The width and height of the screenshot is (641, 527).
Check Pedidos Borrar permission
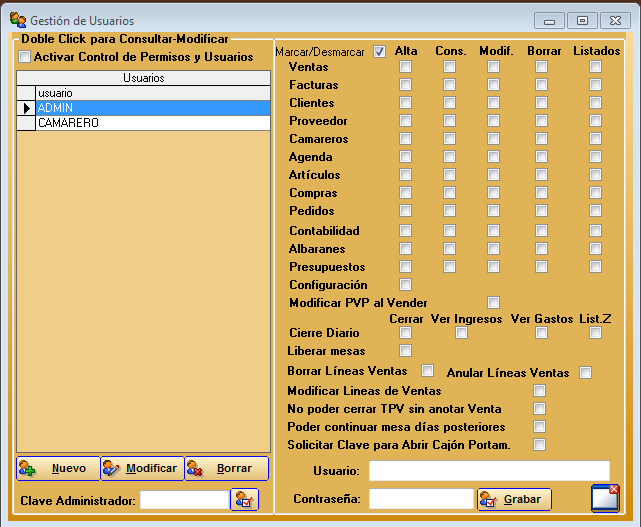(x=541, y=211)
